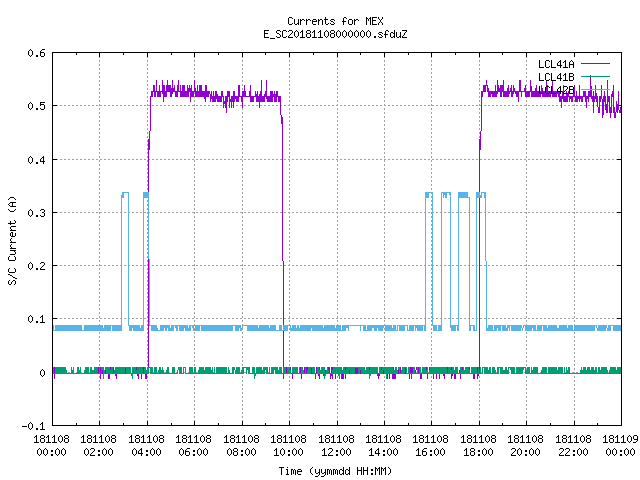
Task: Click the blue line sample beside LCL42B
Action: point(595,89)
